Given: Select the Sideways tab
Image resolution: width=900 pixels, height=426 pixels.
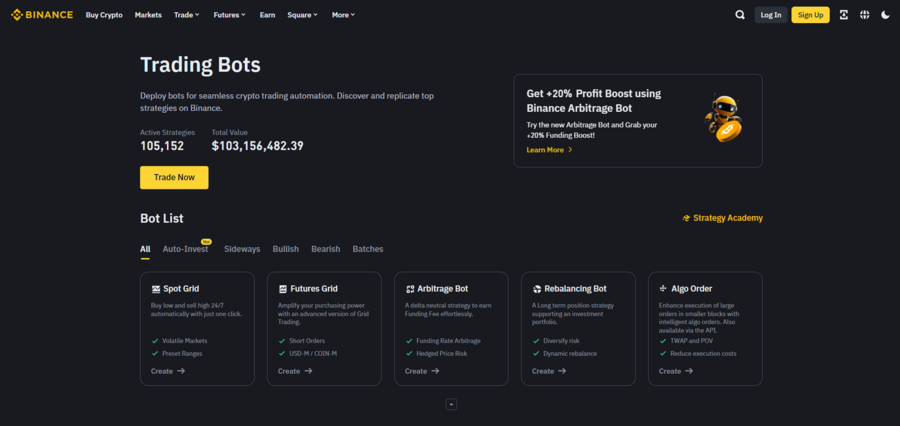Looking at the screenshot, I should pos(242,249).
